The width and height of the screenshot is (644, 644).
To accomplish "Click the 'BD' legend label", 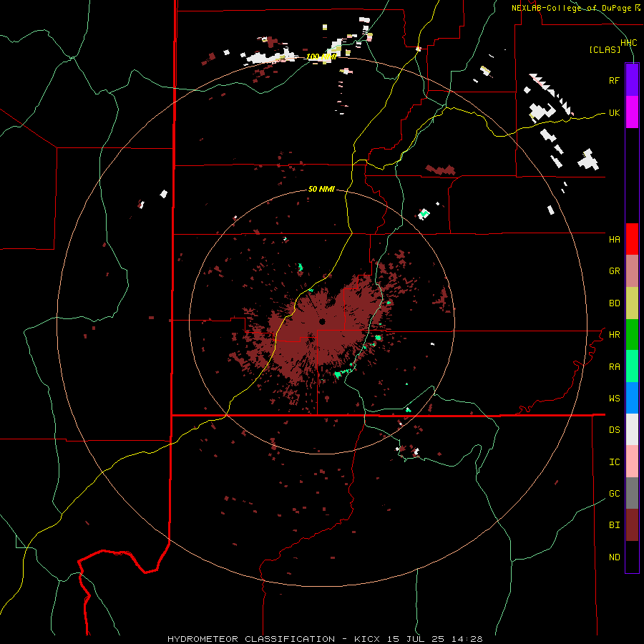I will pos(614,303).
